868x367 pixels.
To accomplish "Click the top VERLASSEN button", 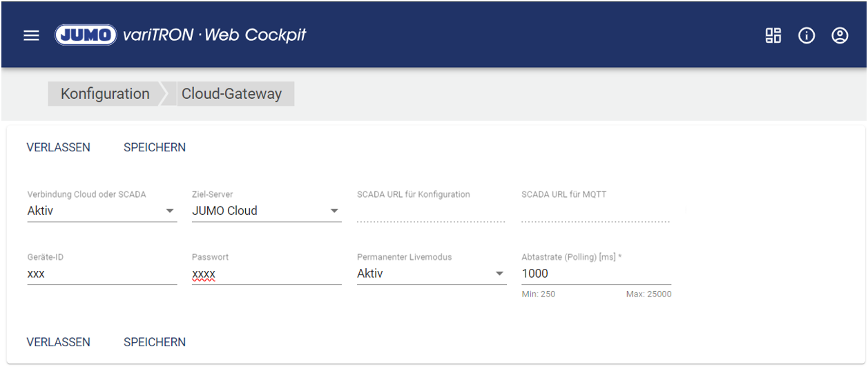I will tap(58, 147).
